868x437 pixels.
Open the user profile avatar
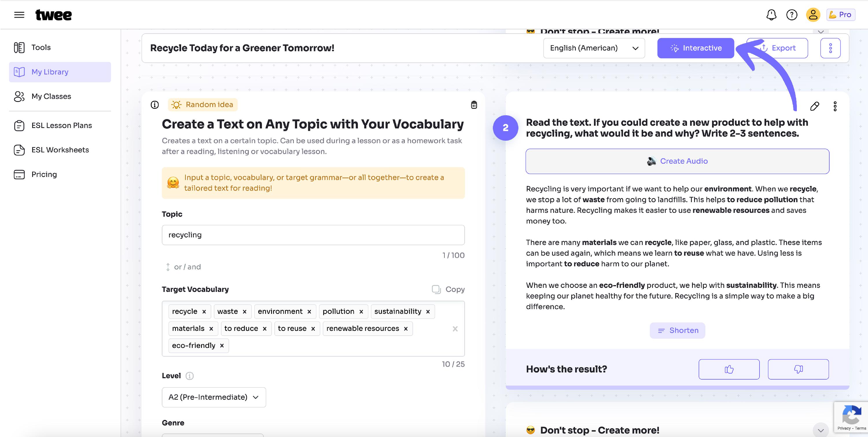(813, 15)
